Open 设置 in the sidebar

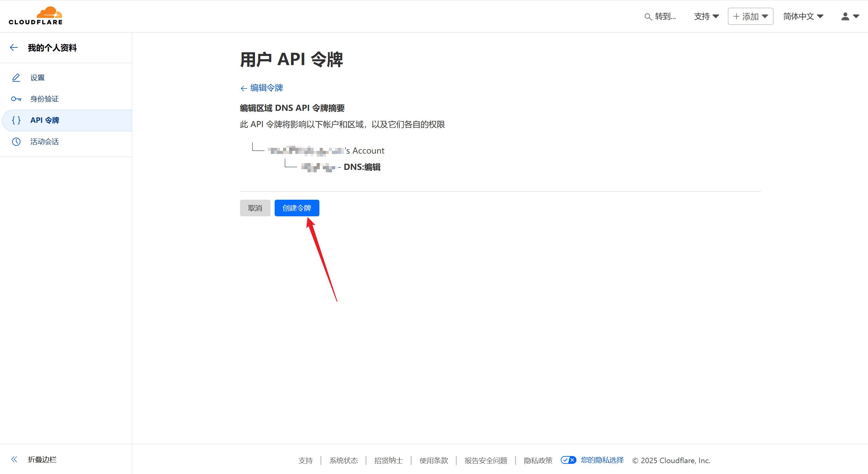[x=66, y=78]
